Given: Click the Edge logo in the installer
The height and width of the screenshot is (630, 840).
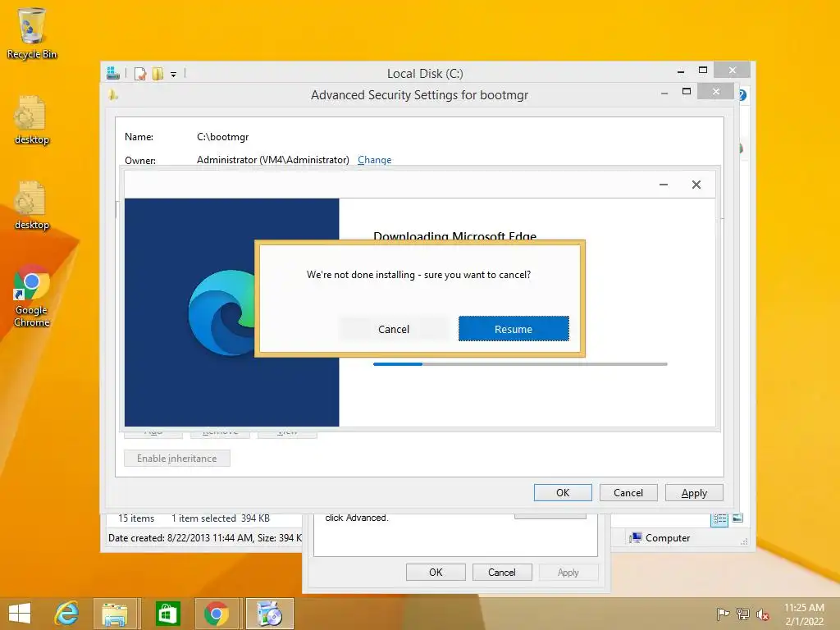Looking at the screenshot, I should (221, 313).
